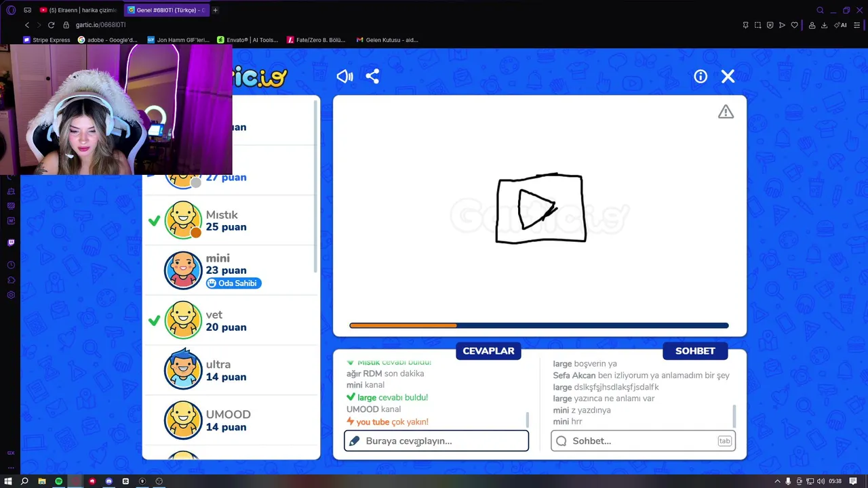The height and width of the screenshot is (488, 868).
Task: Mute the Gartic game sound
Action: [x=344, y=77]
